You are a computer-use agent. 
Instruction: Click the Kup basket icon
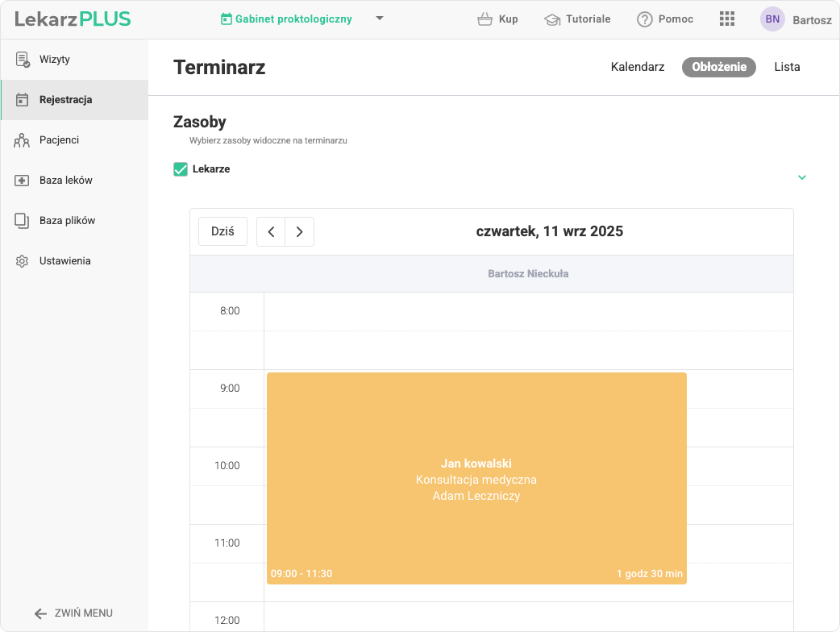coord(484,19)
